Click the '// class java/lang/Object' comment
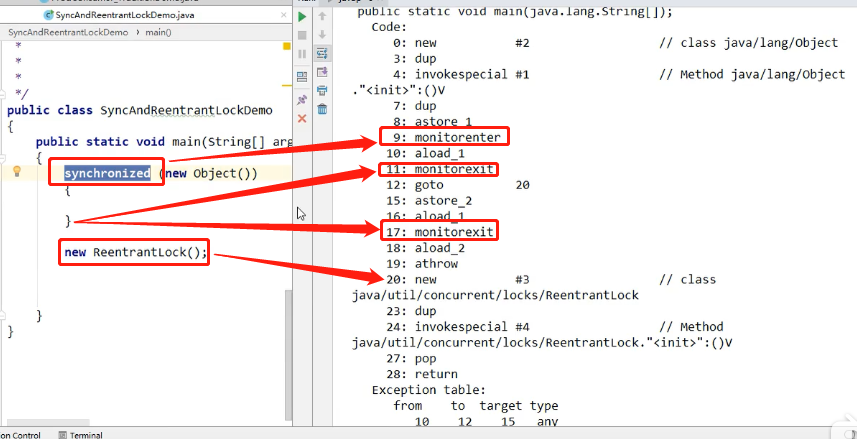 pyautogui.click(x=749, y=43)
